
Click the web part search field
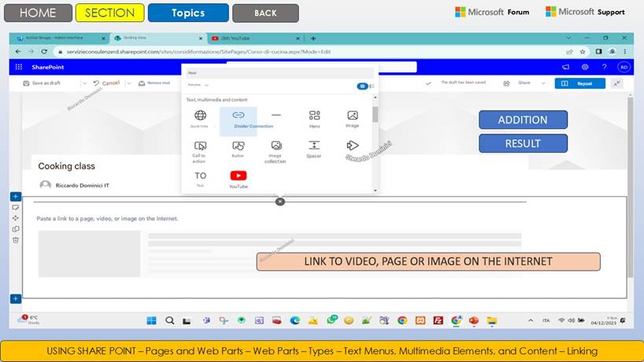pos(279,73)
